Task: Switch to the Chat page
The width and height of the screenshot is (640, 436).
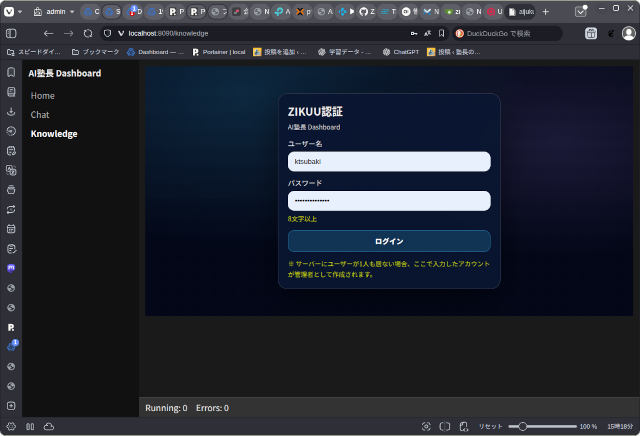Action: point(40,115)
